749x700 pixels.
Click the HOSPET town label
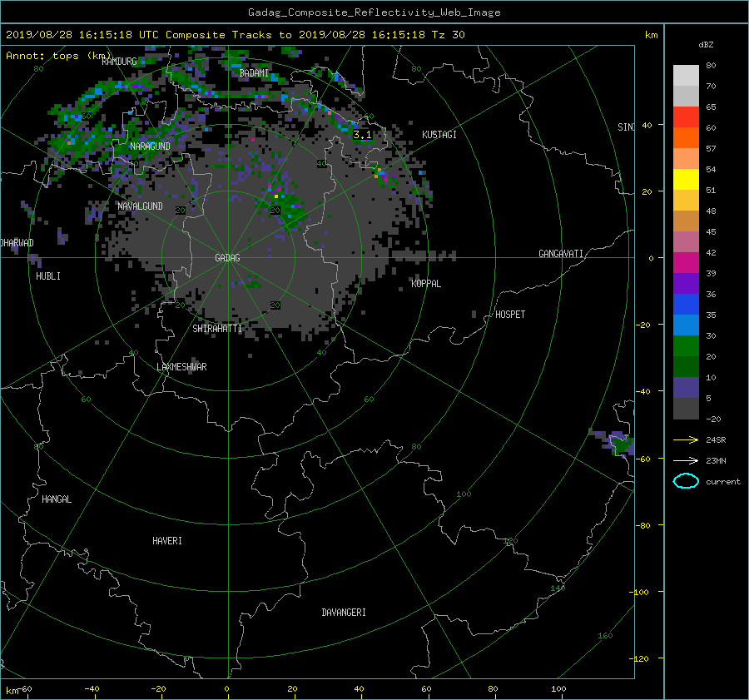pos(509,315)
